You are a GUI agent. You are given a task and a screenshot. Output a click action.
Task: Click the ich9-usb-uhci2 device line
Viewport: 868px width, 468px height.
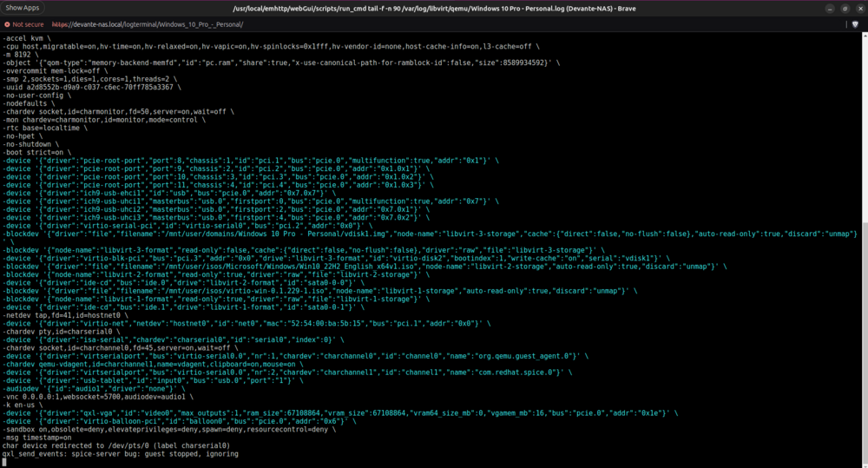coord(216,209)
